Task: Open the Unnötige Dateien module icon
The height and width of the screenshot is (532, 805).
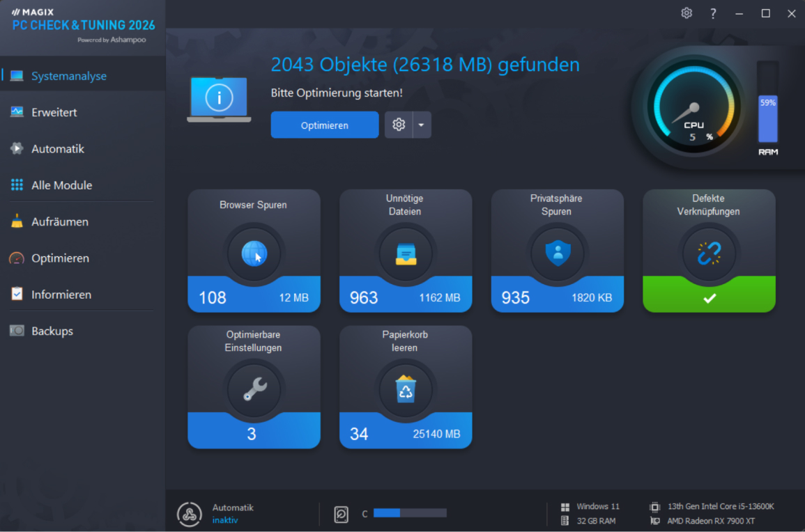Action: (x=406, y=254)
